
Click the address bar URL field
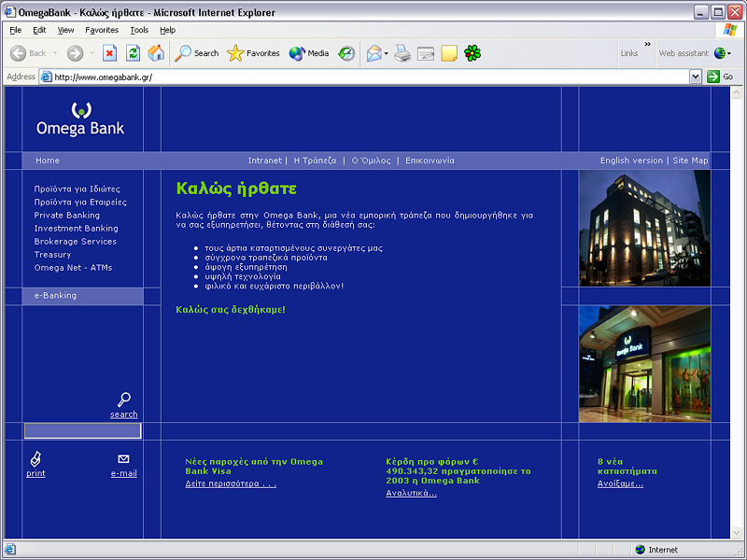click(364, 77)
